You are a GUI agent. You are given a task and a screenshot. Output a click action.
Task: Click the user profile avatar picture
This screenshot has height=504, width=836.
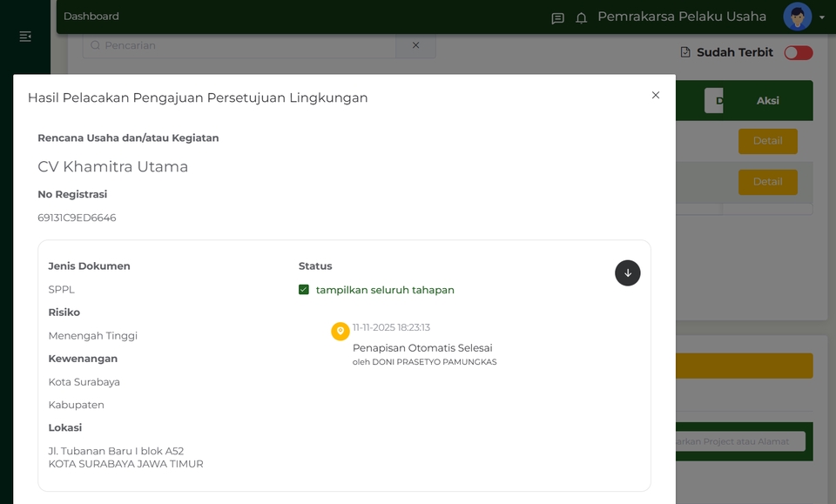[796, 17]
